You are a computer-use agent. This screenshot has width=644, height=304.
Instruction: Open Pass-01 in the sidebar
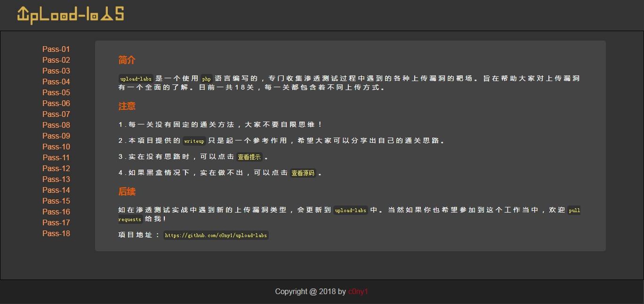[x=56, y=49]
